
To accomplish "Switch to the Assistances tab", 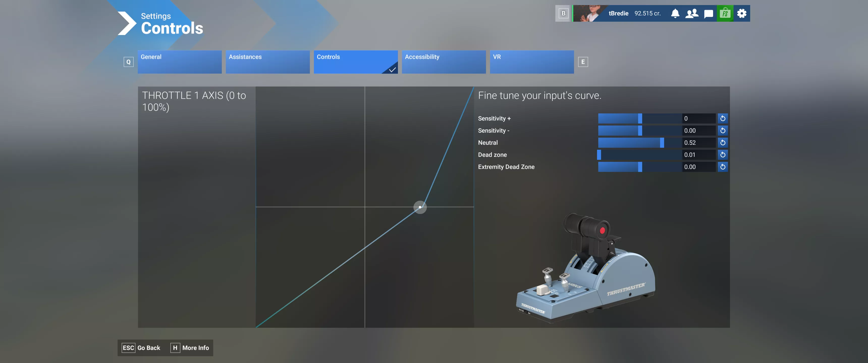I will point(267,62).
